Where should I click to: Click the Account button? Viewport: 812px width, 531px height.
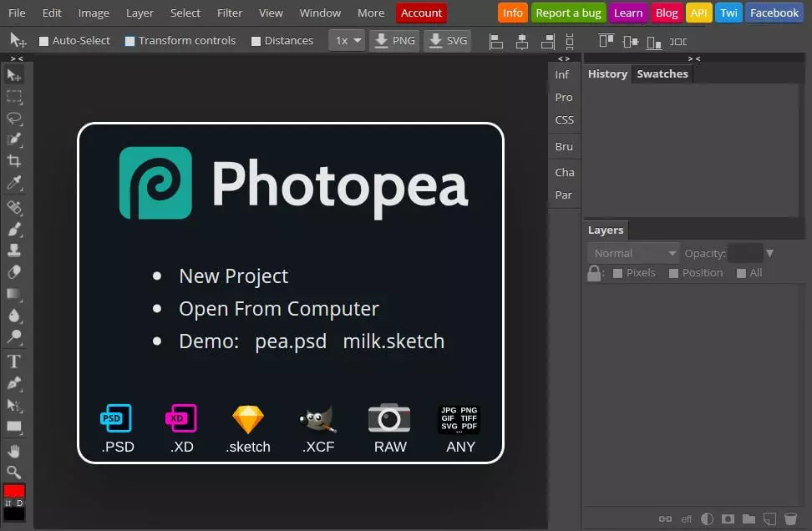point(422,13)
